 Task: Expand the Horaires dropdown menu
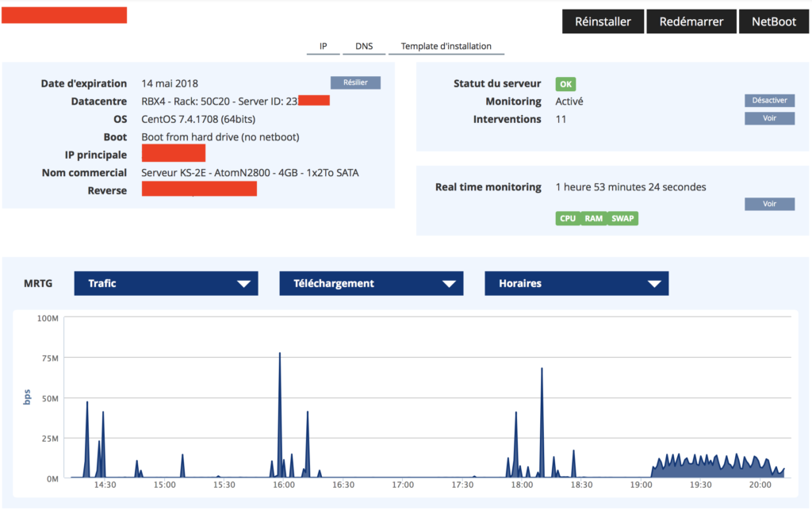click(x=576, y=283)
